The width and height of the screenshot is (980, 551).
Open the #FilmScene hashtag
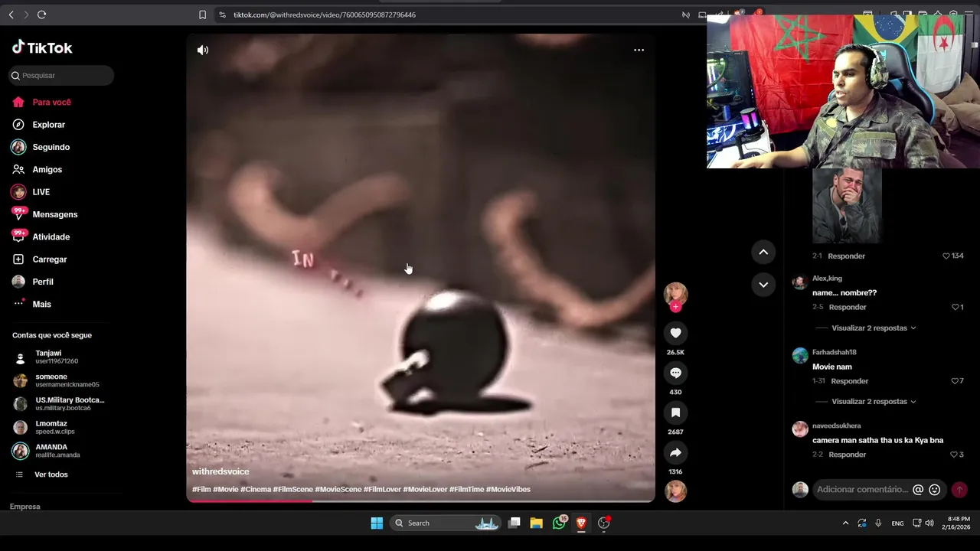pos(292,489)
